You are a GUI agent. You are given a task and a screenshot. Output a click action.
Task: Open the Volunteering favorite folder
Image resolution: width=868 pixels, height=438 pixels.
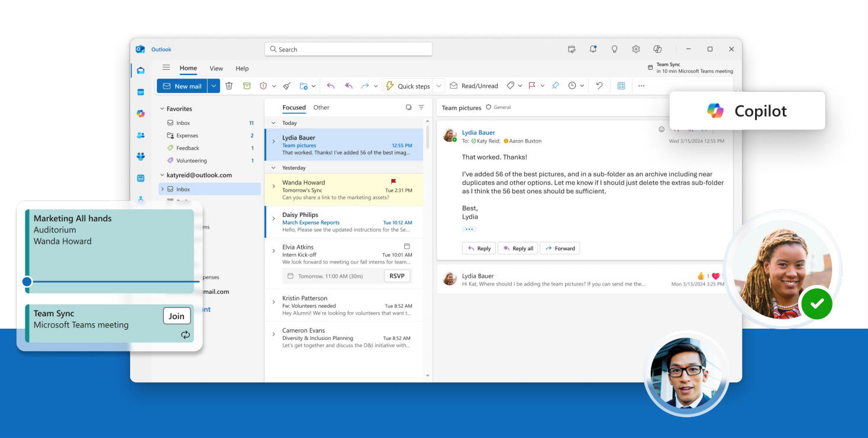click(x=209, y=160)
